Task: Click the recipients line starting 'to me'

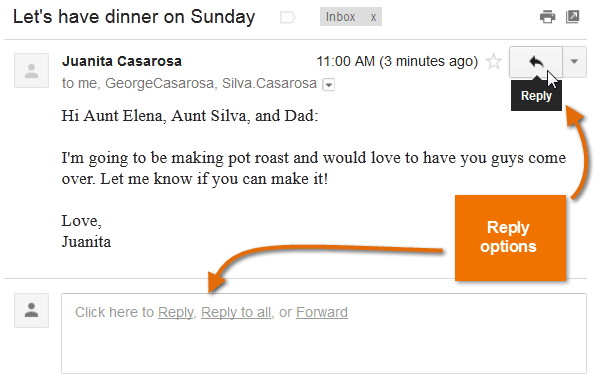Action: tap(189, 84)
